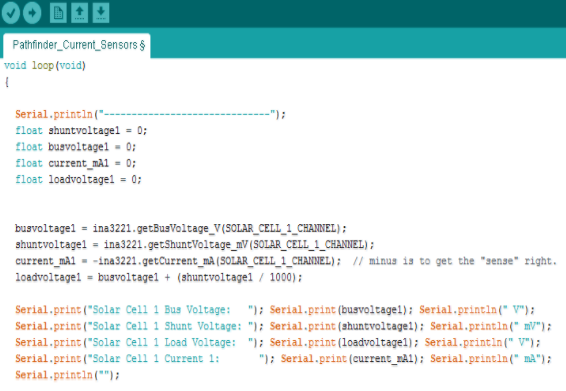This screenshot has height=391, width=566.
Task: Click the float busvoltage1 declaration line
Action: [x=75, y=147]
